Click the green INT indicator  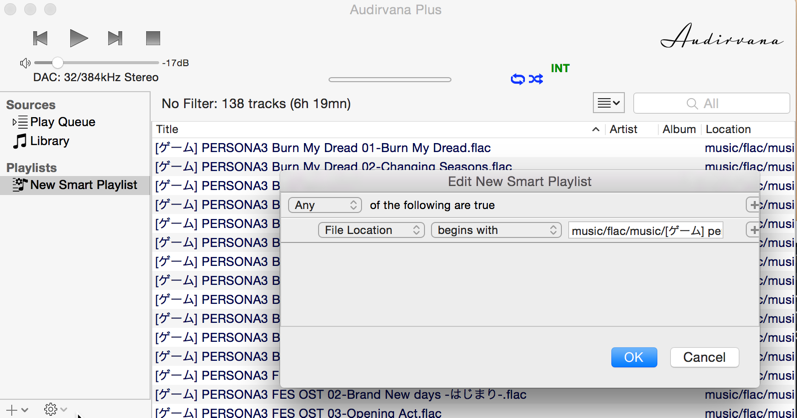[x=560, y=68]
